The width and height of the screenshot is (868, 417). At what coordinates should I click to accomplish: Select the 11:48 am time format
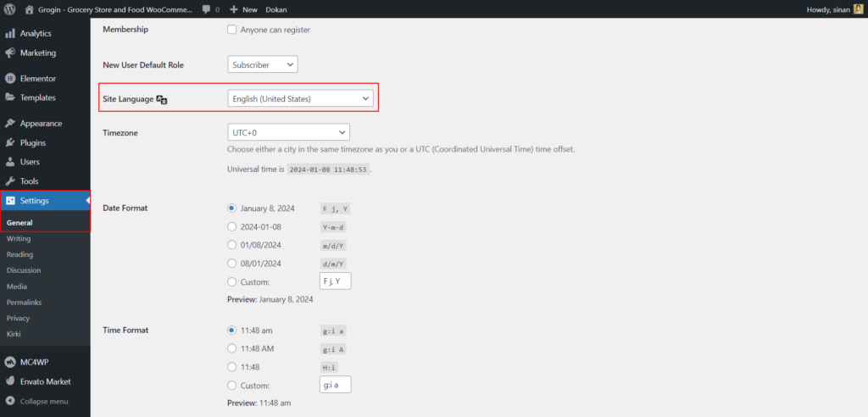[232, 330]
